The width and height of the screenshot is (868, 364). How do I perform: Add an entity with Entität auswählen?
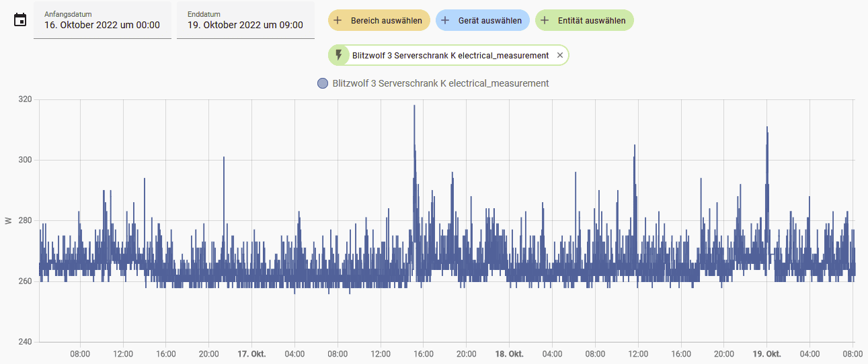[x=584, y=20]
